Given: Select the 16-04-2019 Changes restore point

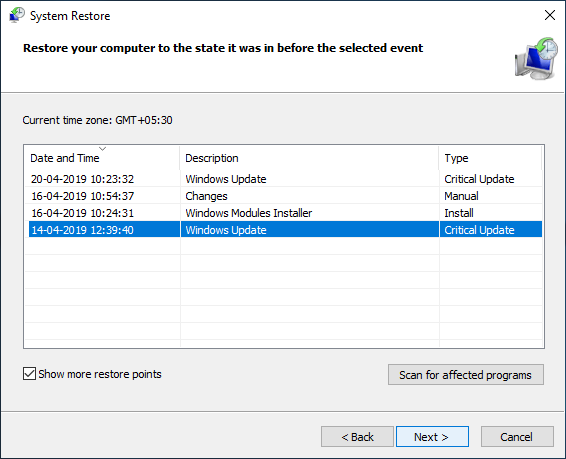Looking at the screenshot, I should (x=283, y=196).
